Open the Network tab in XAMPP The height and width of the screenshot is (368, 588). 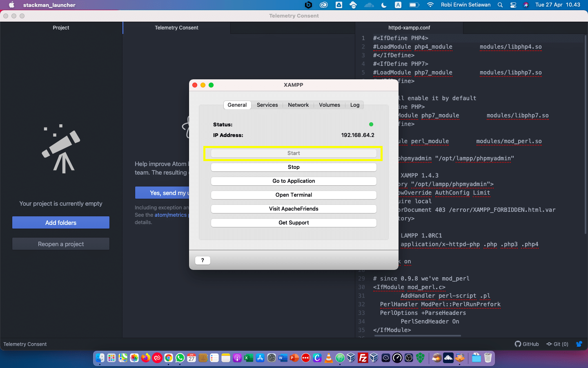[x=298, y=105]
